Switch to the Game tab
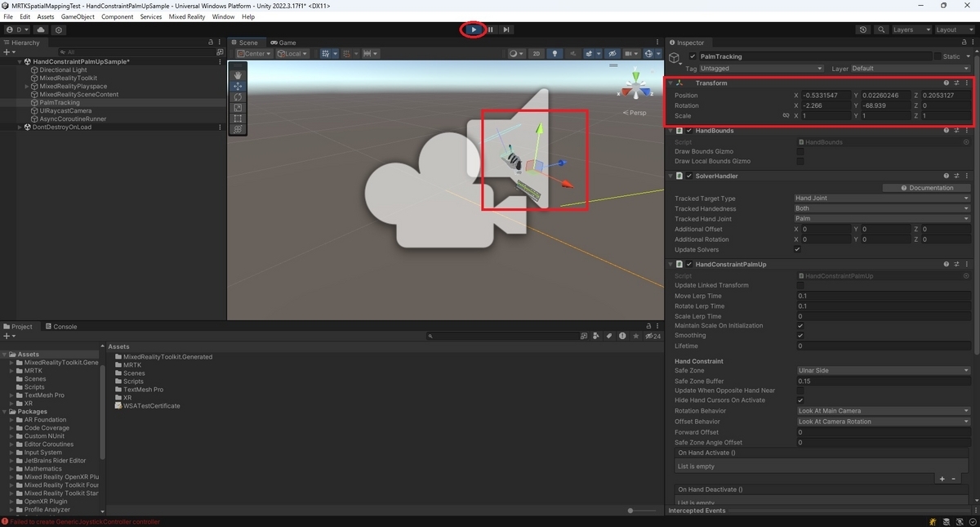Viewport: 980px width, 527px height. 283,42
